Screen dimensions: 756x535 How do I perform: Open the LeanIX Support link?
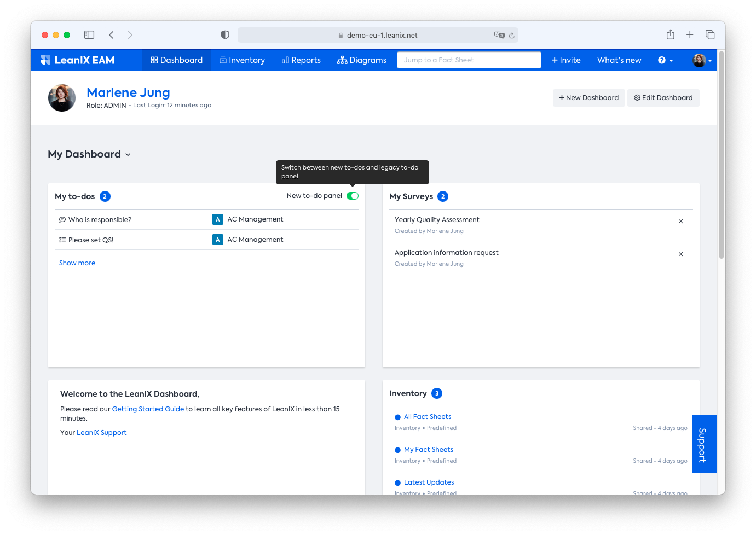click(101, 433)
